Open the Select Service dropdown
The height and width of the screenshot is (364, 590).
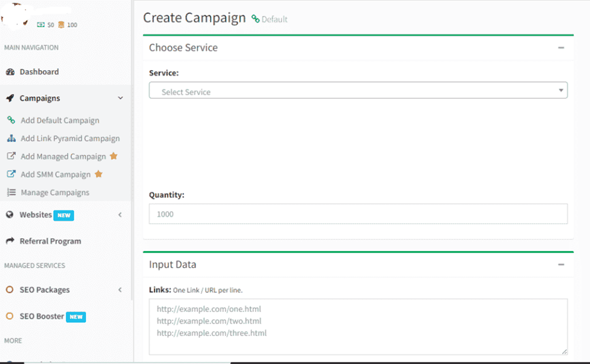tap(358, 91)
